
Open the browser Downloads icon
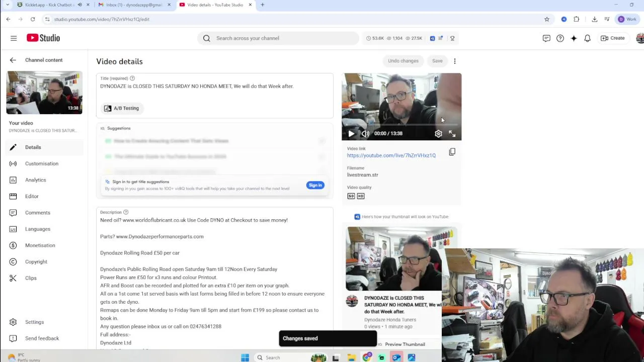click(x=595, y=19)
